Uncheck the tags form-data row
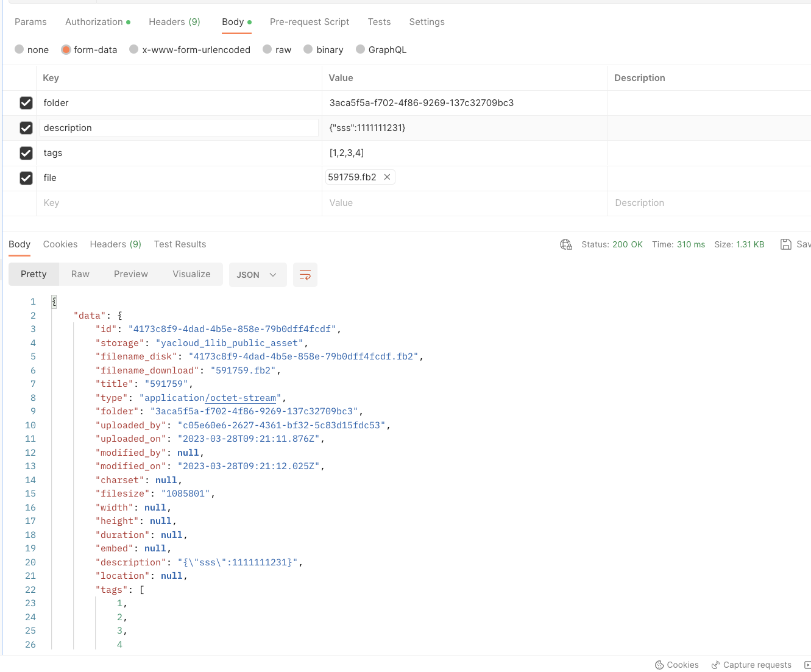 pos(26,153)
